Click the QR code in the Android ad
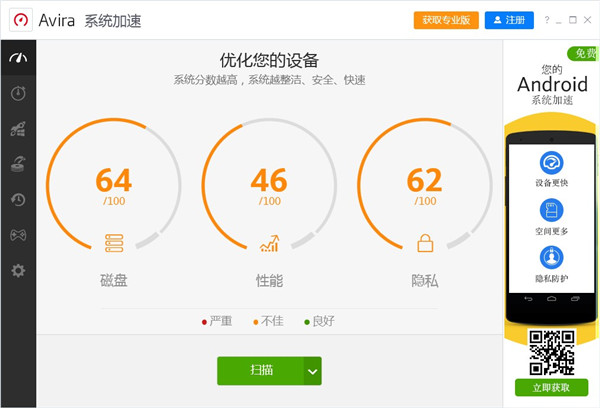This screenshot has height=408, width=600. 551,350
